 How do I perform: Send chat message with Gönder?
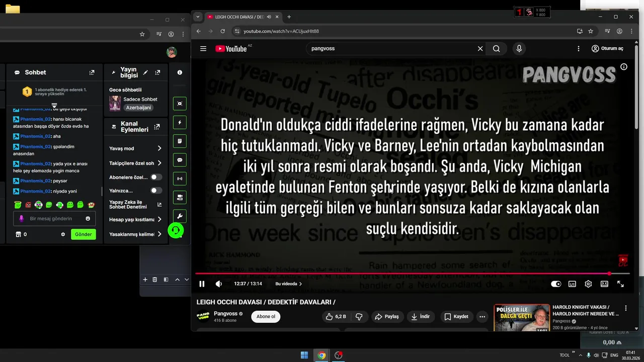84,234
